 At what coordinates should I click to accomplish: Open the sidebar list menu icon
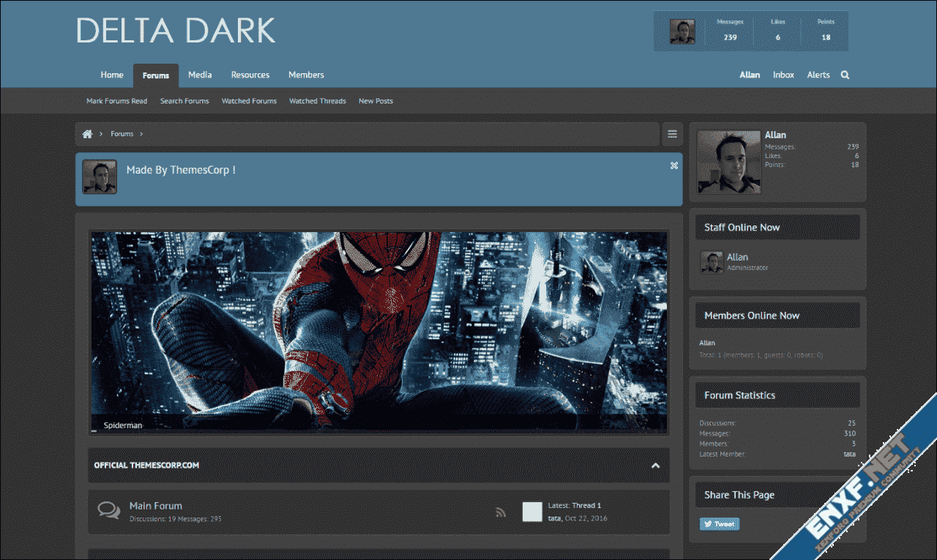coord(672,134)
